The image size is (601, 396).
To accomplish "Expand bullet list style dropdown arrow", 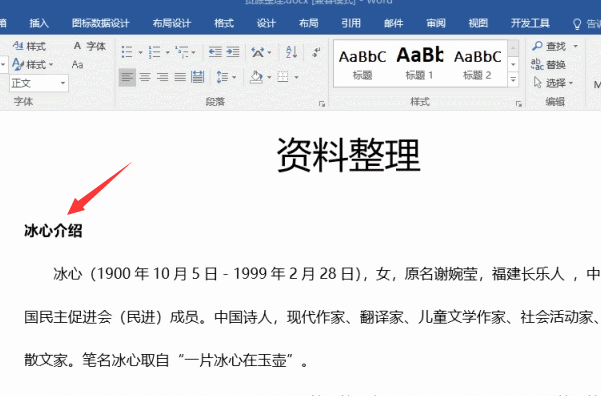I will 140,53.
